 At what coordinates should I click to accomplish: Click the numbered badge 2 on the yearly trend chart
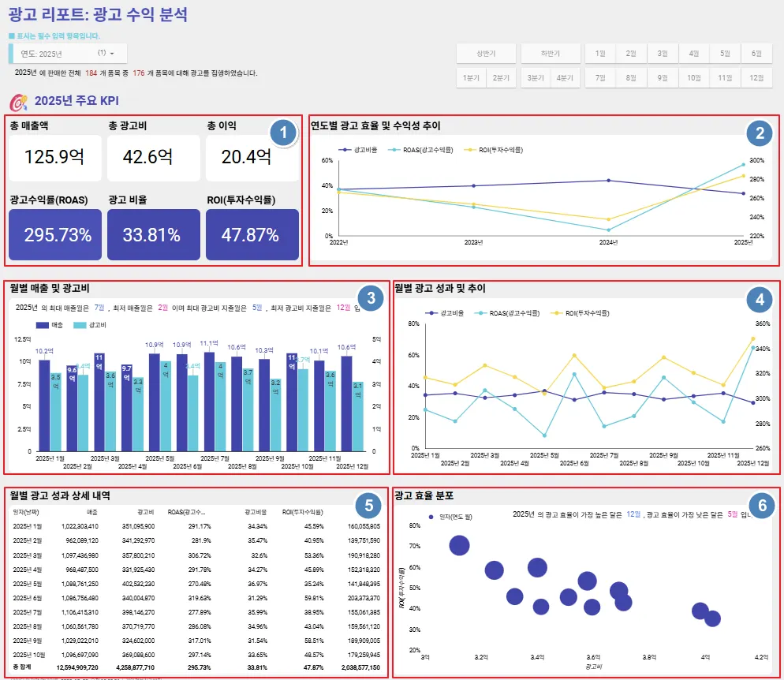[x=760, y=133]
